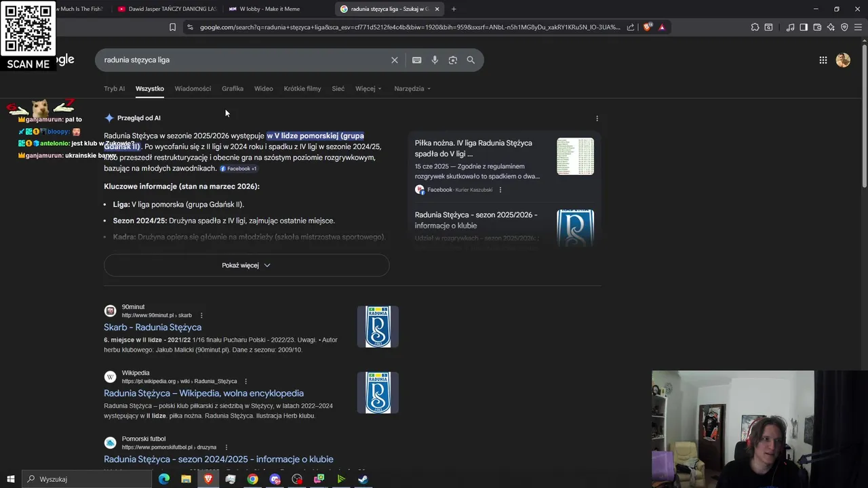
Task: Expand the Więcej search filter dropdown
Action: (368, 89)
